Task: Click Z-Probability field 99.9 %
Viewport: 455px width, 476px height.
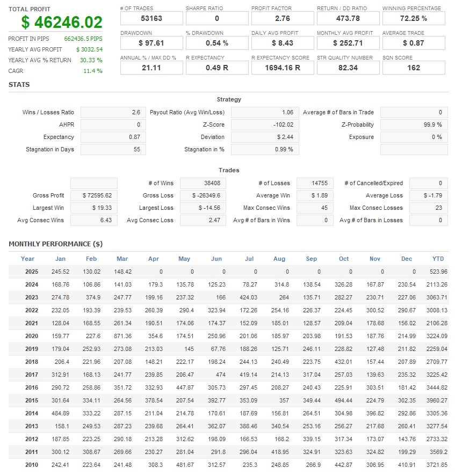Action: click(414, 125)
